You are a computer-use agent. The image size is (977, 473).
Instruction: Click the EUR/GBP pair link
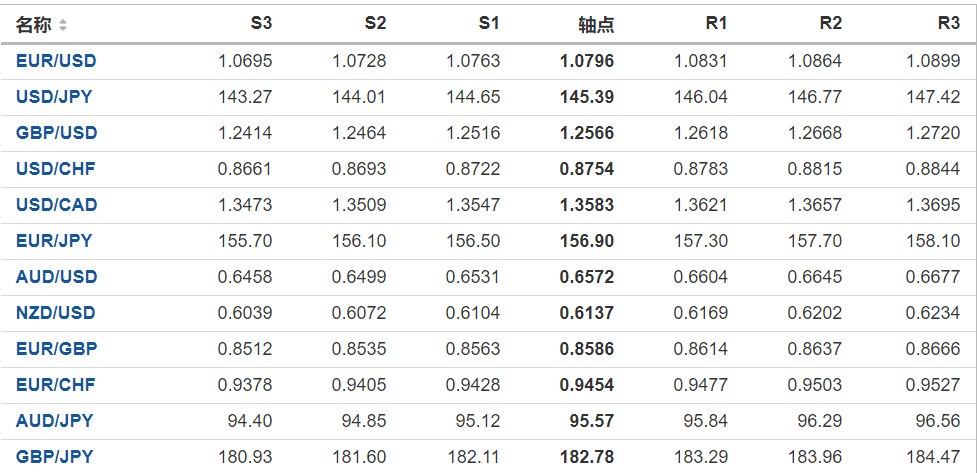coord(56,349)
